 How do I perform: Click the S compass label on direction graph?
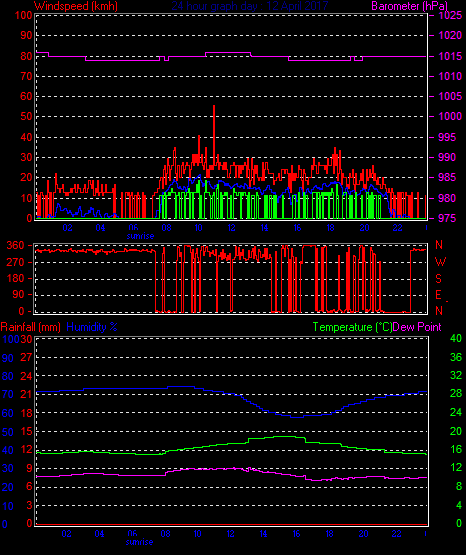438,279
